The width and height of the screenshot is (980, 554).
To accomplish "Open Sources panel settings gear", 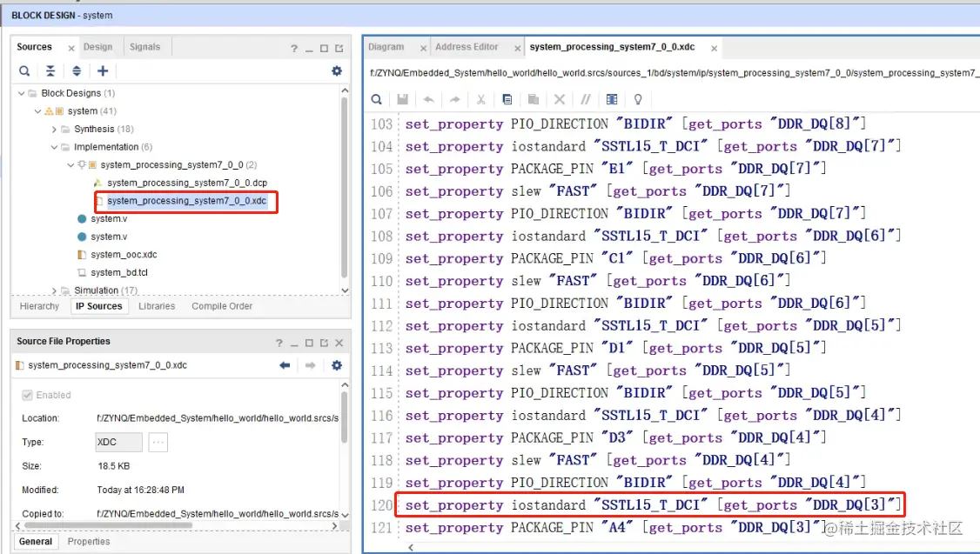I will [x=337, y=71].
